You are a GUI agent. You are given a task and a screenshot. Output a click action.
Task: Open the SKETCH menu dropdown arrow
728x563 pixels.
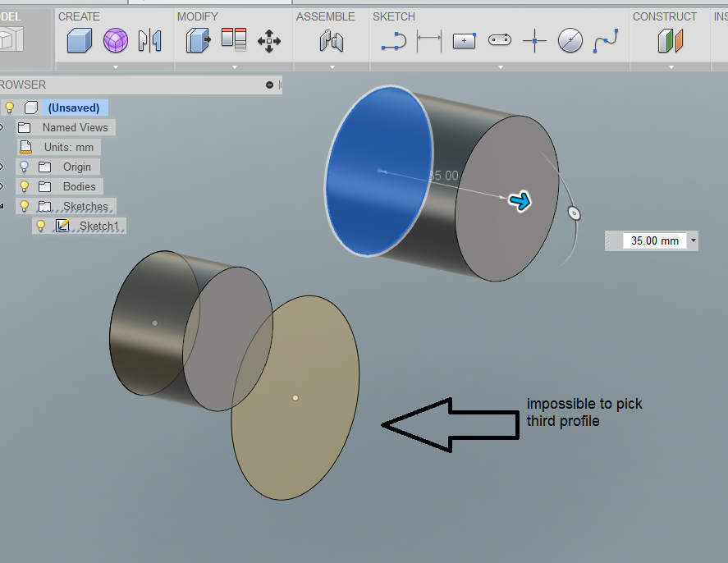[x=500, y=67]
